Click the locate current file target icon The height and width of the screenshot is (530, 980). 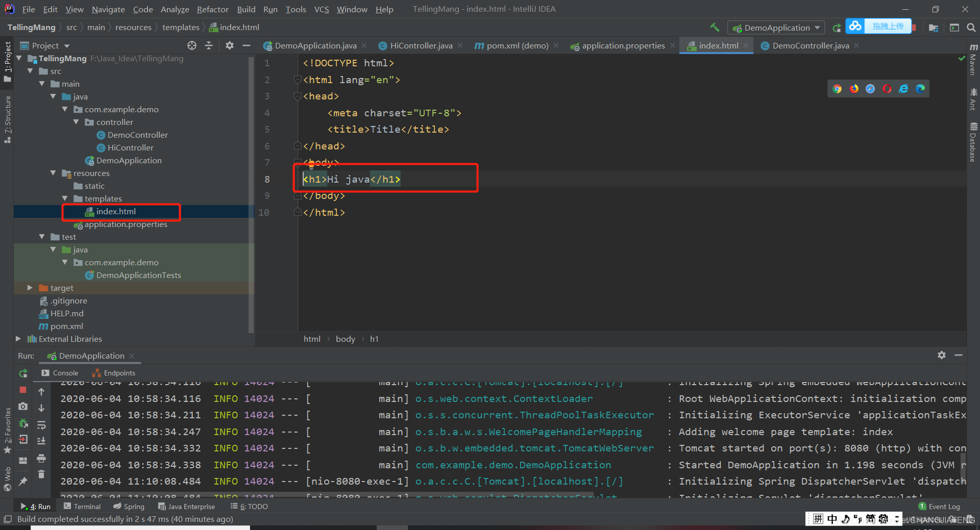pos(192,45)
